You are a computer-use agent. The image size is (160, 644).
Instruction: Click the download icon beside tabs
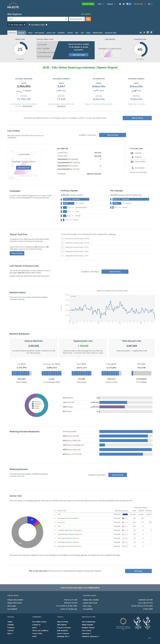click(x=144, y=32)
